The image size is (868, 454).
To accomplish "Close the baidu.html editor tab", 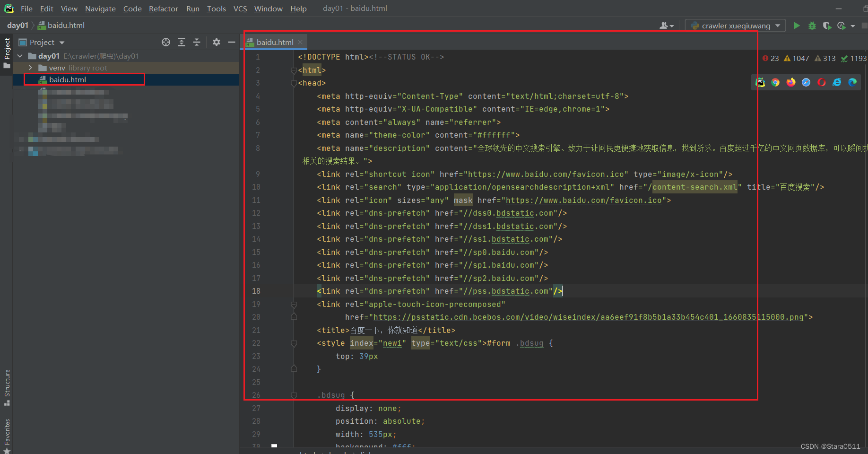I will coord(300,42).
